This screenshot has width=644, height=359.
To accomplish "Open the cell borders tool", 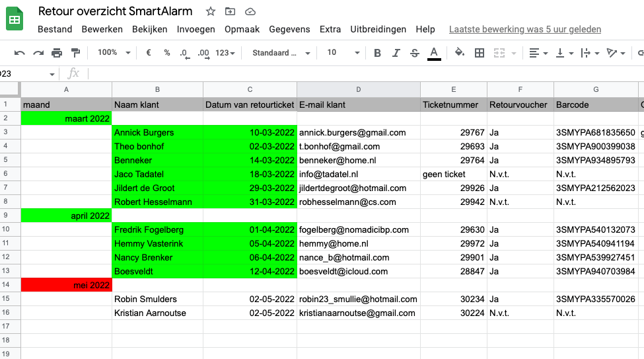I will (x=480, y=53).
